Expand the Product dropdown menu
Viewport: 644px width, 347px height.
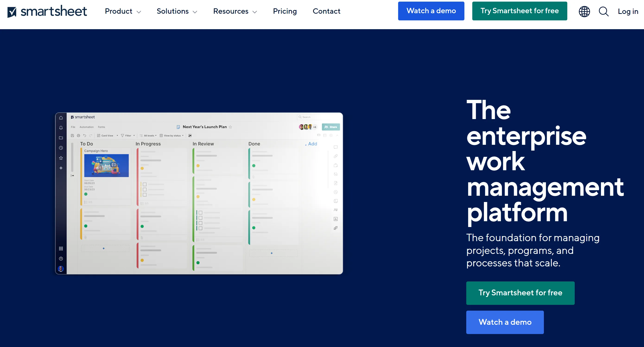[123, 11]
